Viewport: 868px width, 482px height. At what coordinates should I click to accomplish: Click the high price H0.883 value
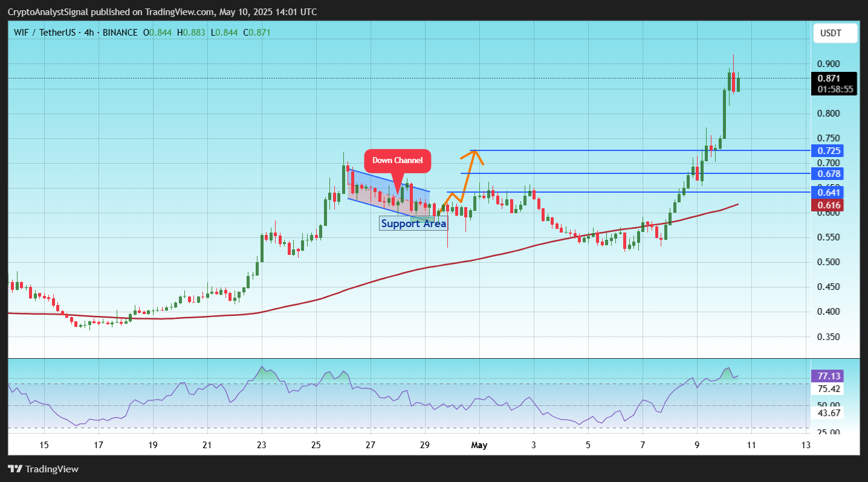190,32
